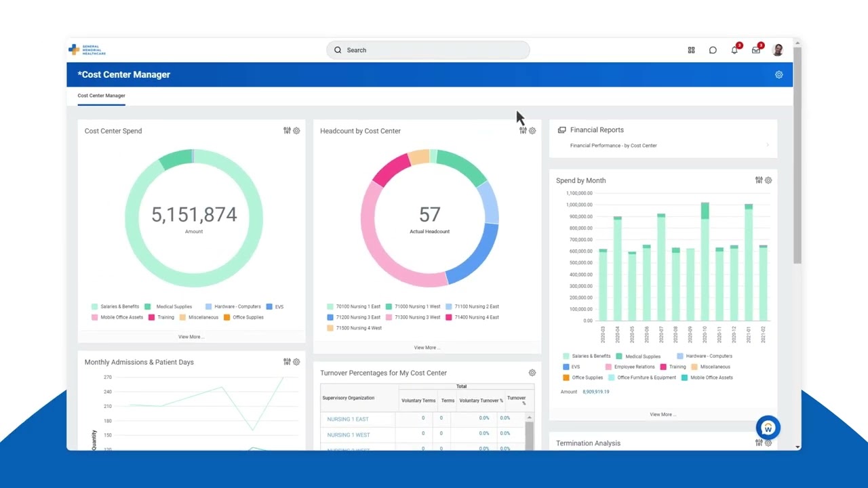Toggle Office Furniture & Equipment legend entry
The height and width of the screenshot is (488, 868).
[x=643, y=378]
